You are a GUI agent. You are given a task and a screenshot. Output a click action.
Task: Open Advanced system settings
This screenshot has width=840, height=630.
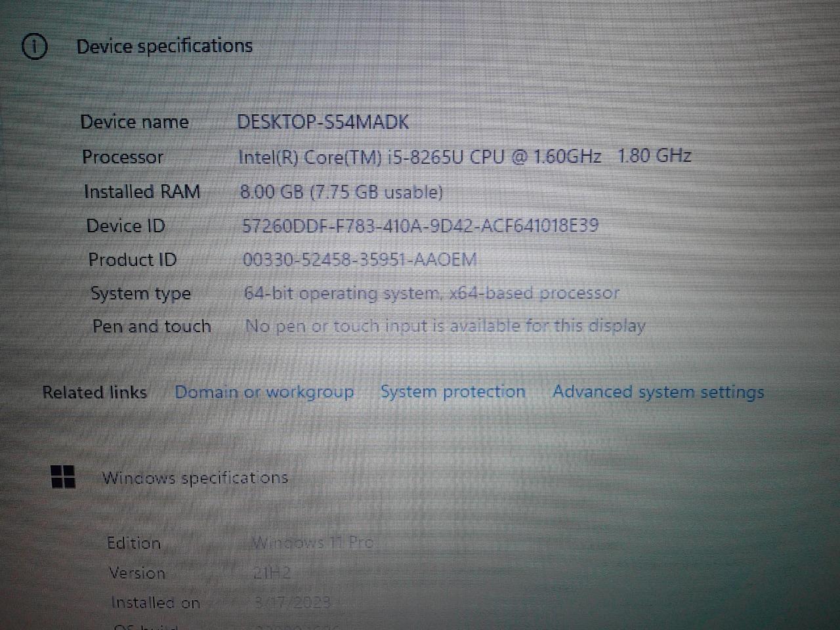point(658,392)
